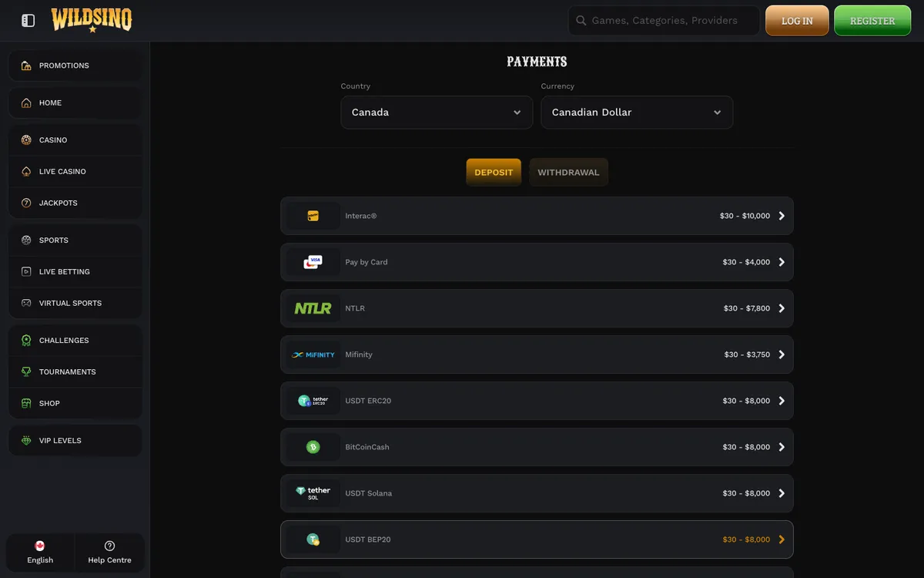Expand USDT ERC20 row chevron
Image resolution: width=924 pixels, height=578 pixels.
coord(782,401)
